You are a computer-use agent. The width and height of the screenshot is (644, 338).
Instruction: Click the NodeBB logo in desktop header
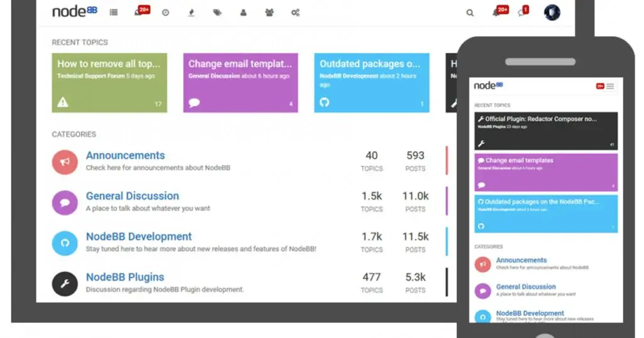(x=75, y=11)
